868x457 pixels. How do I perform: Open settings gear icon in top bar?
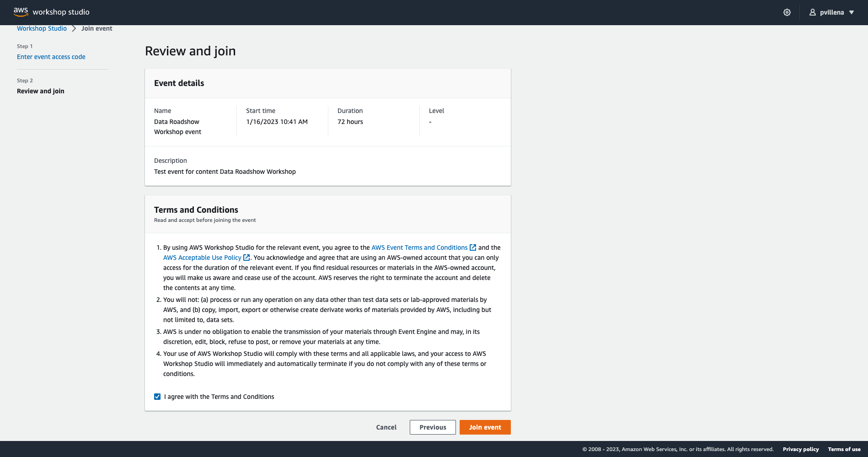[x=787, y=12]
